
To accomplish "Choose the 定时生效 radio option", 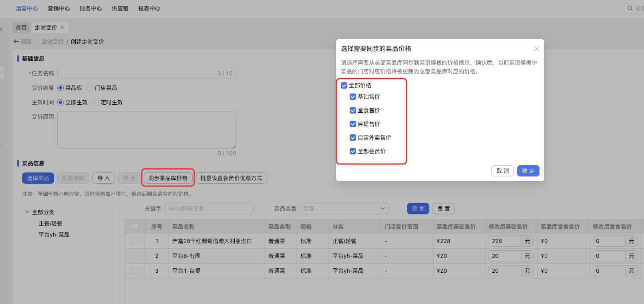I will click(96, 102).
